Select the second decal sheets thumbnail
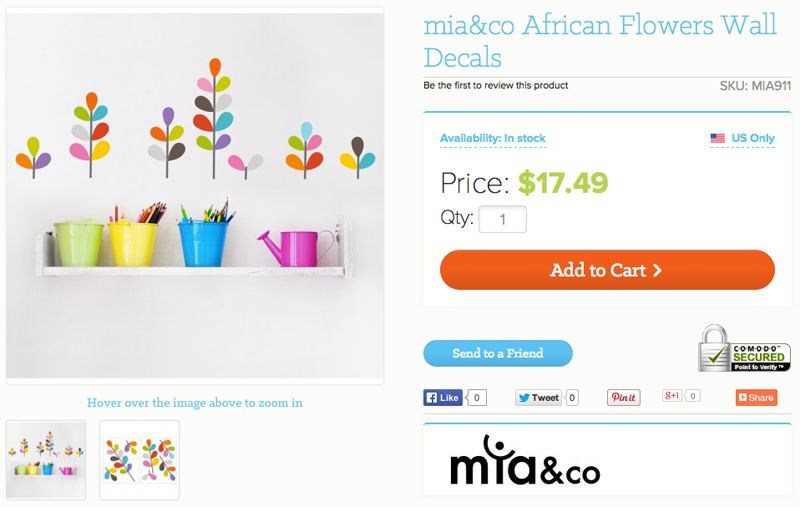This screenshot has height=507, width=800. [x=139, y=460]
